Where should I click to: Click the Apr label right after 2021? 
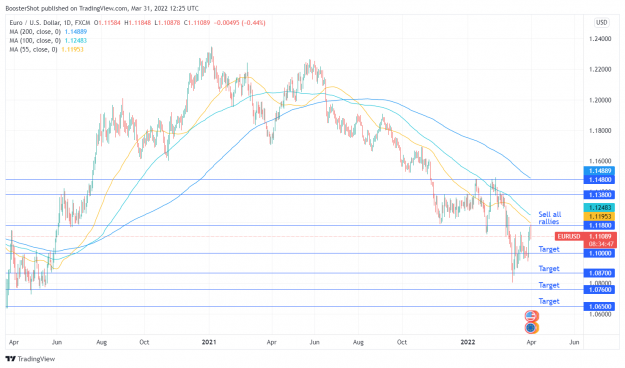271,342
